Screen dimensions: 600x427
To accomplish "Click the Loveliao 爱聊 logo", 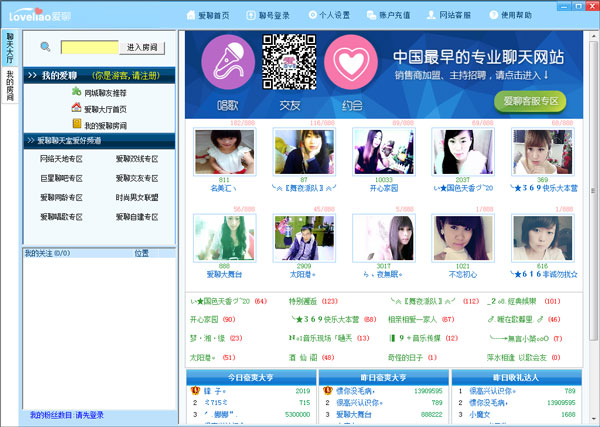I will pos(39,15).
